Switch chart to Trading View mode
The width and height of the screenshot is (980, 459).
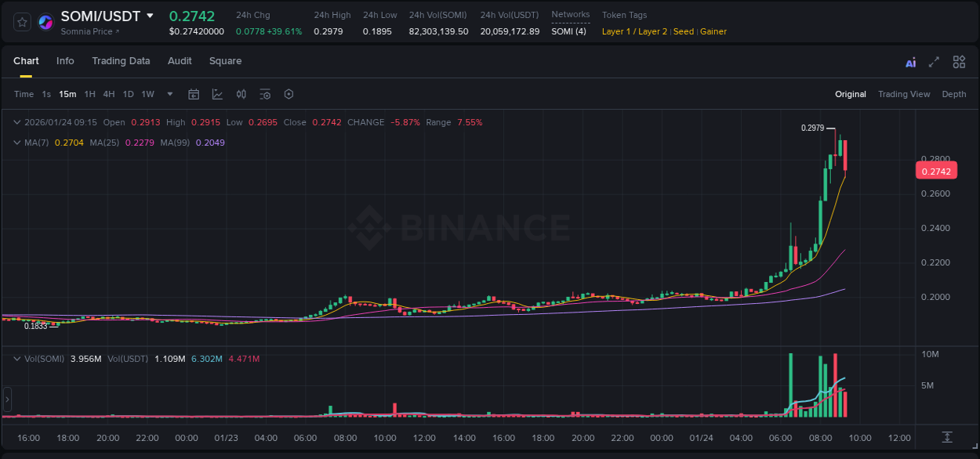(x=904, y=94)
